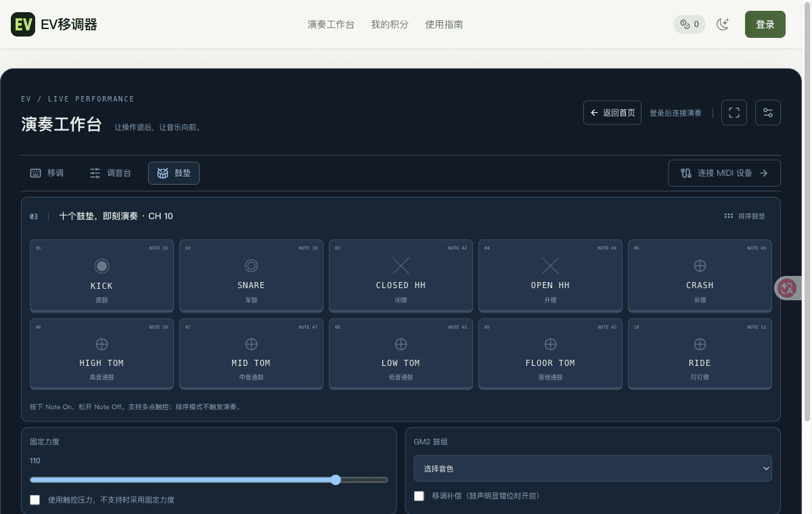Hit the OPEN HH cross icon
The width and height of the screenshot is (812, 514).
point(550,266)
